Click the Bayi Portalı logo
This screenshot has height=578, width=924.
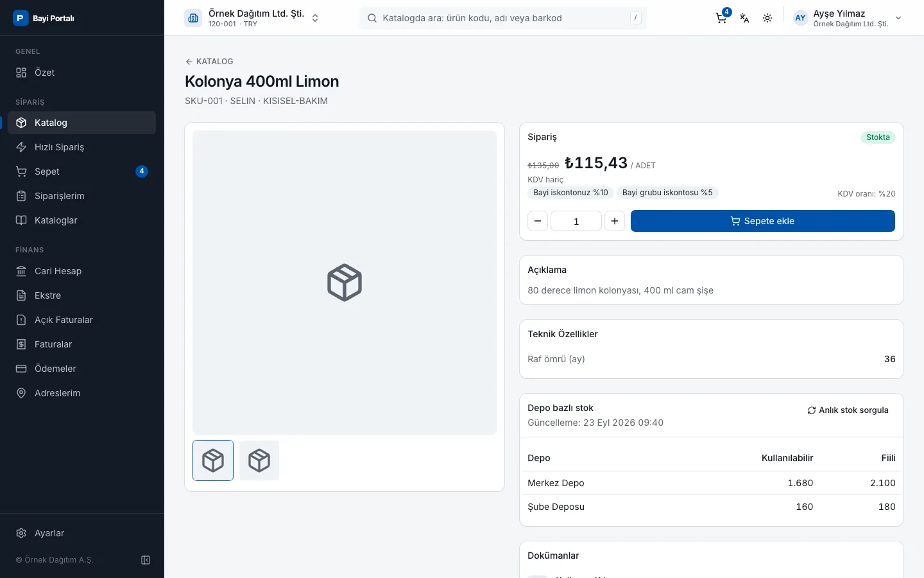click(44, 18)
